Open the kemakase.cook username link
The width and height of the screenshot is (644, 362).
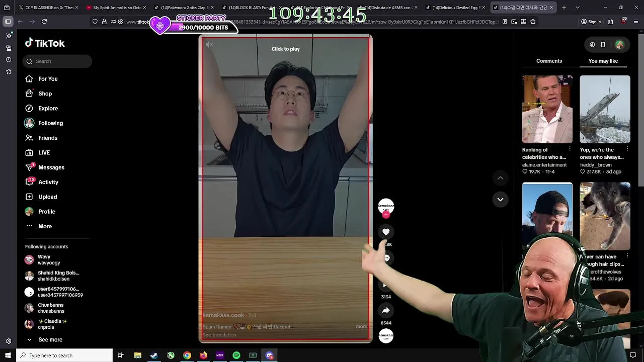(223, 315)
